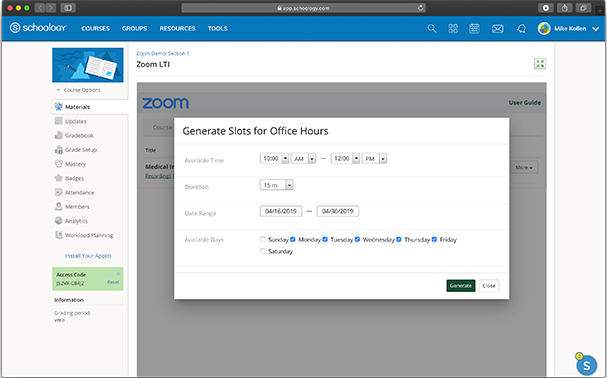The width and height of the screenshot is (607, 378).
Task: Reload the page with refresh icon
Action: point(420,8)
